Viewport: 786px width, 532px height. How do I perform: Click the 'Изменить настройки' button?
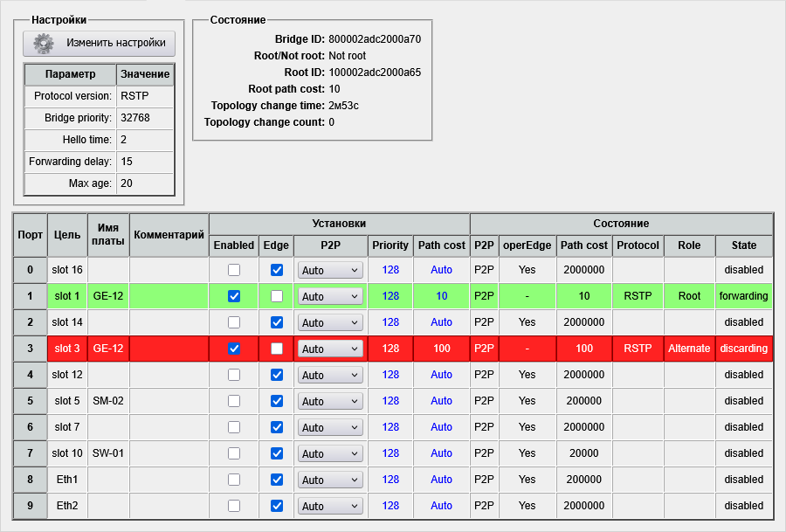[x=99, y=43]
